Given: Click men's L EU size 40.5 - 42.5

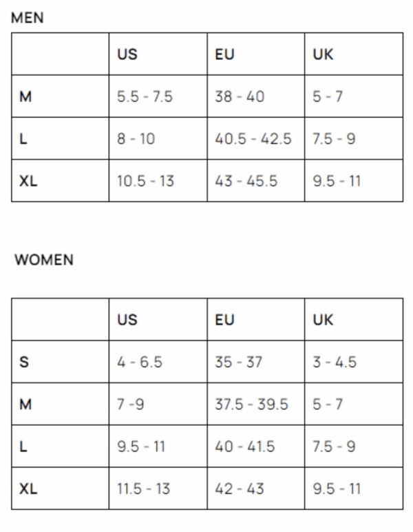Looking at the screenshot, I should [x=253, y=139].
